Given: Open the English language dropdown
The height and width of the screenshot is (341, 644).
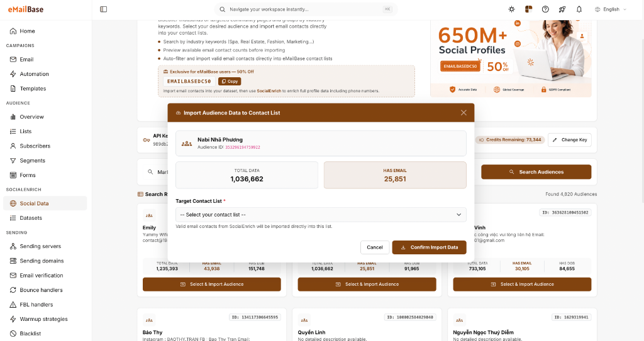Looking at the screenshot, I should coord(611,9).
